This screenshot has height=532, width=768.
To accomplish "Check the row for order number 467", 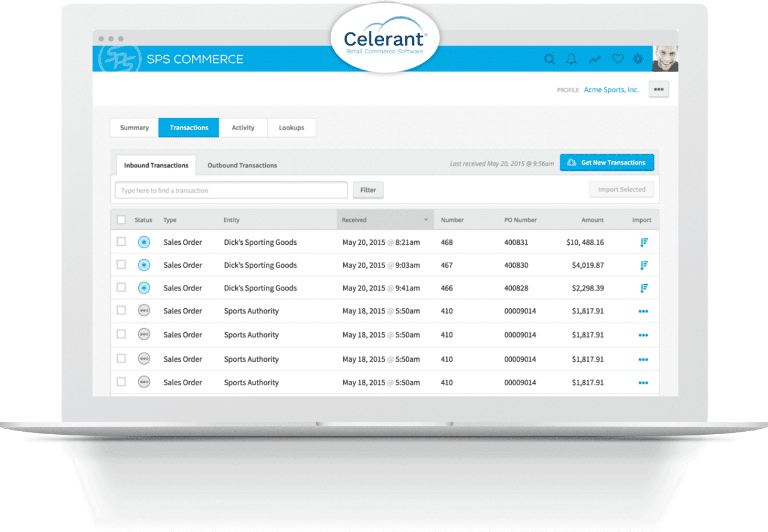I will point(121,265).
